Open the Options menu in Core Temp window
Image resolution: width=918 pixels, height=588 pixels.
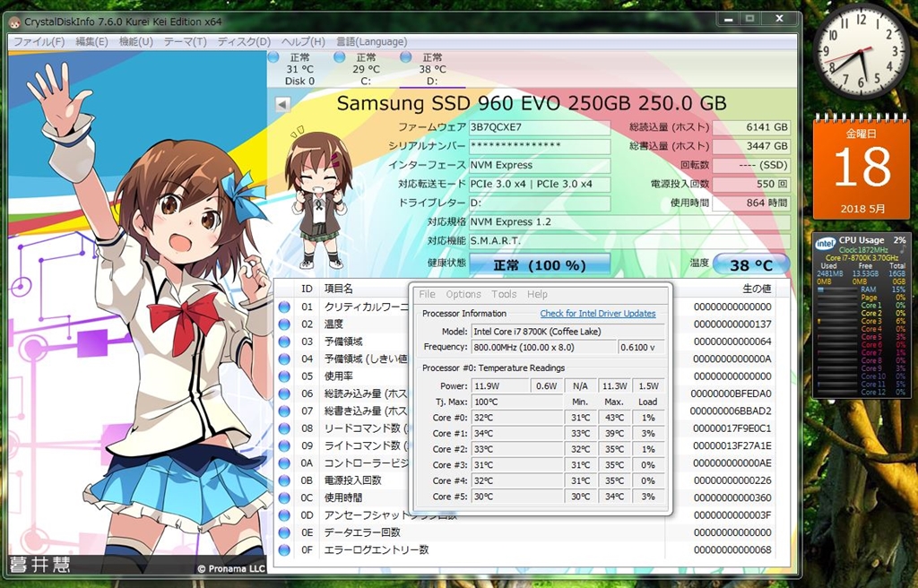point(463,294)
